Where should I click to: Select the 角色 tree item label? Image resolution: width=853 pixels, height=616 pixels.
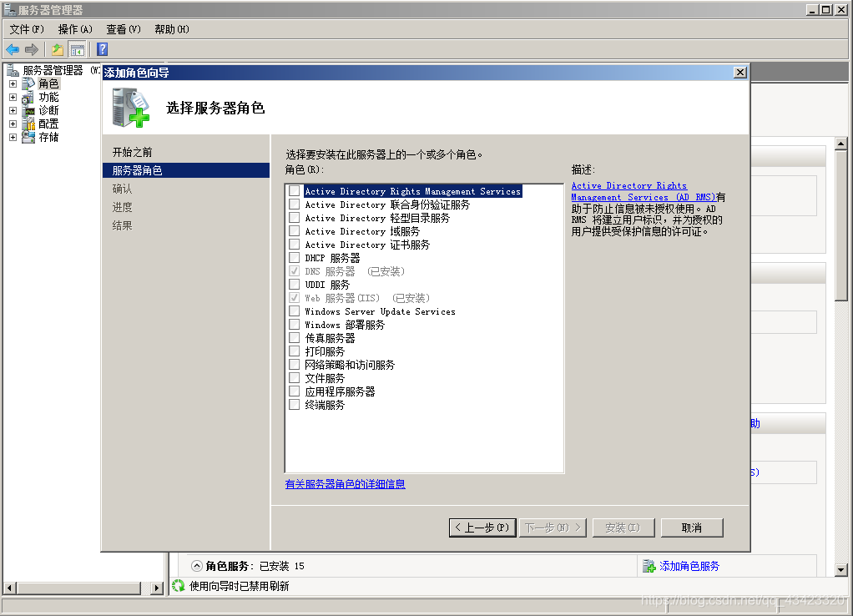click(x=48, y=83)
